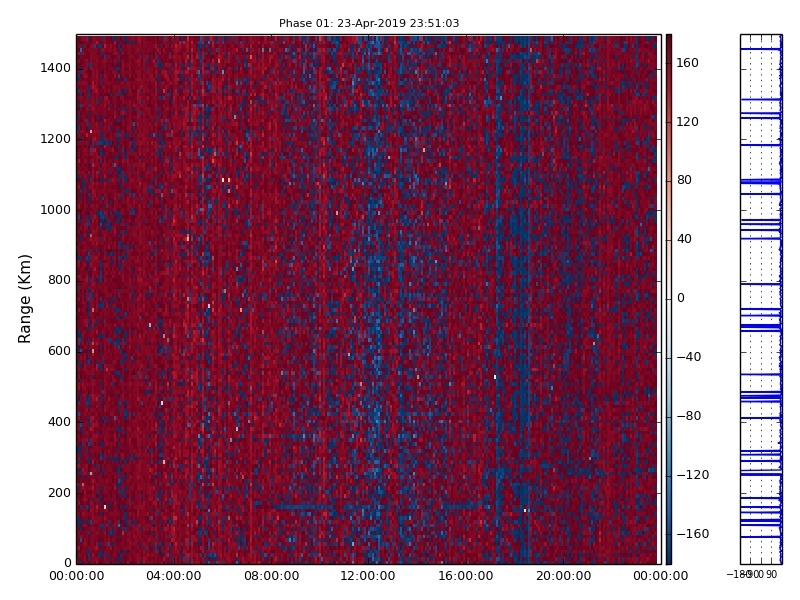This screenshot has height=600, width=800.
Task: Click the colorbar label −160
Action: 693,534
